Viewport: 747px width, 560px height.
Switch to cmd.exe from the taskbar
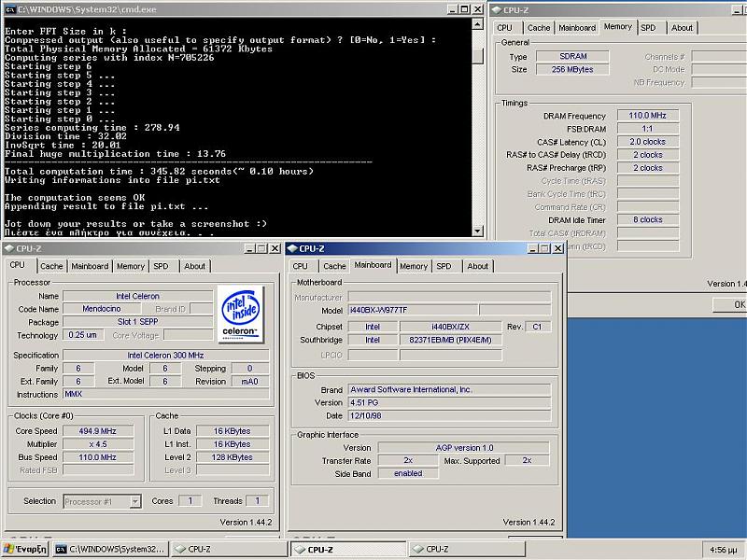(x=109, y=549)
